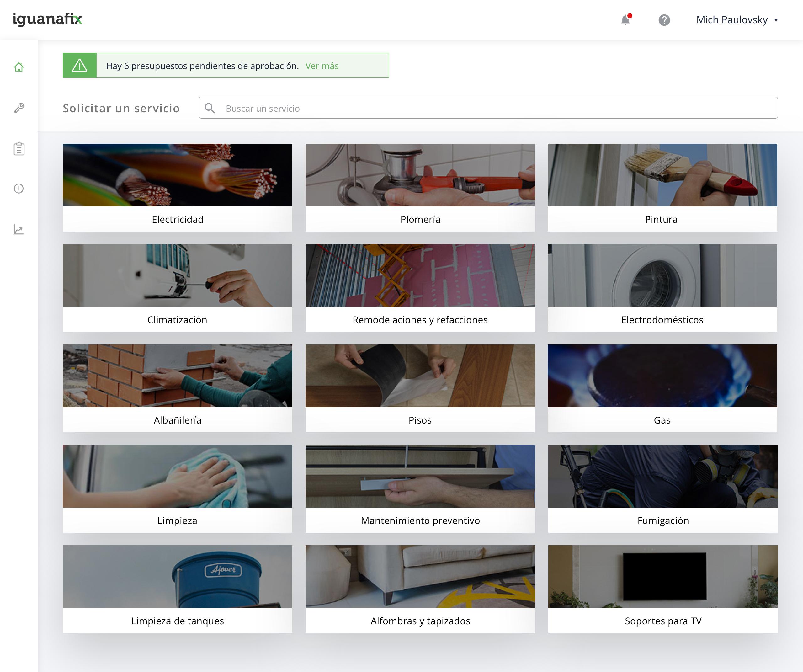
Task: Open the Climatización service card
Action: pos(178,288)
